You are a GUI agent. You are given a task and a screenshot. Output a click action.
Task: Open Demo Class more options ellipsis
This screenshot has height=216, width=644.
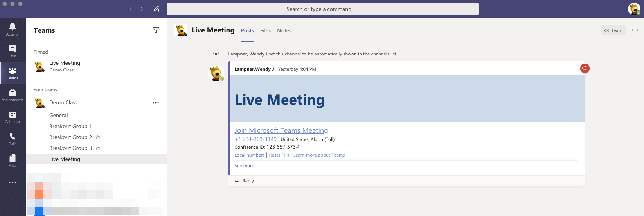coord(156,103)
